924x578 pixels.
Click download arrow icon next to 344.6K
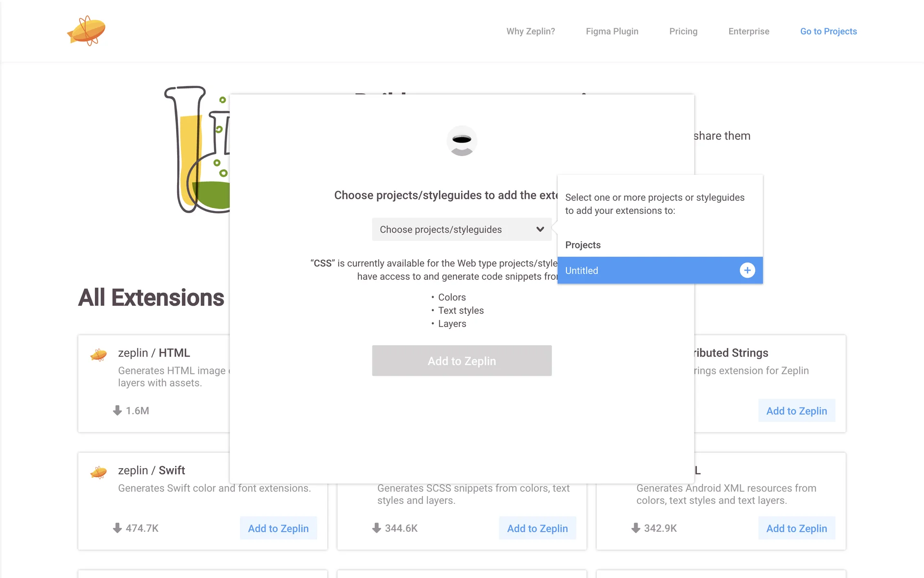[376, 528]
